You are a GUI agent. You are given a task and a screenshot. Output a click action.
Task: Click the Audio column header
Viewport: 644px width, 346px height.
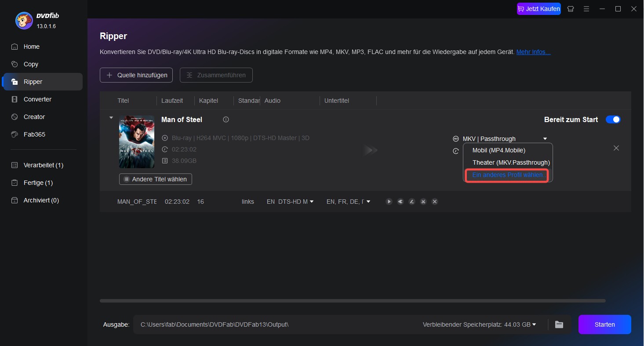[273, 101]
